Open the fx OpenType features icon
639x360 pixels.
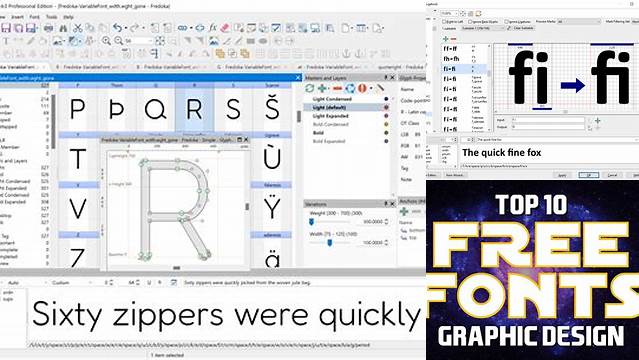pos(213,28)
